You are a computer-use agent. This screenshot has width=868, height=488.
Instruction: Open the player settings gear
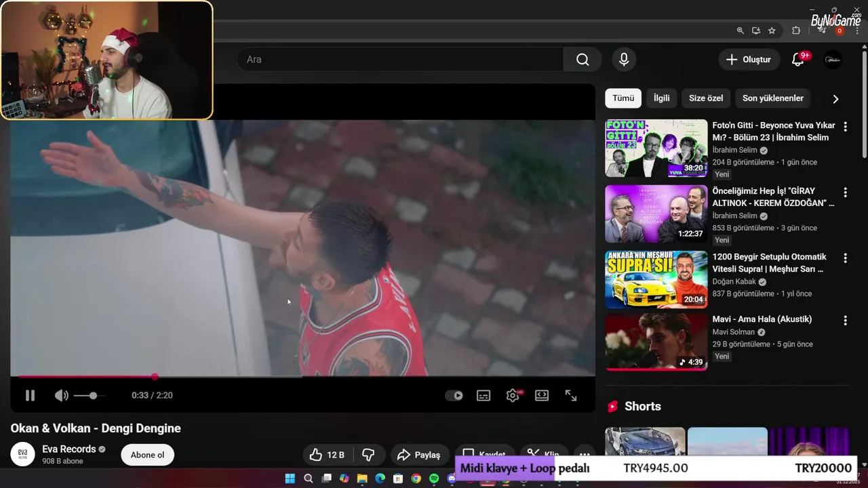pyautogui.click(x=513, y=396)
